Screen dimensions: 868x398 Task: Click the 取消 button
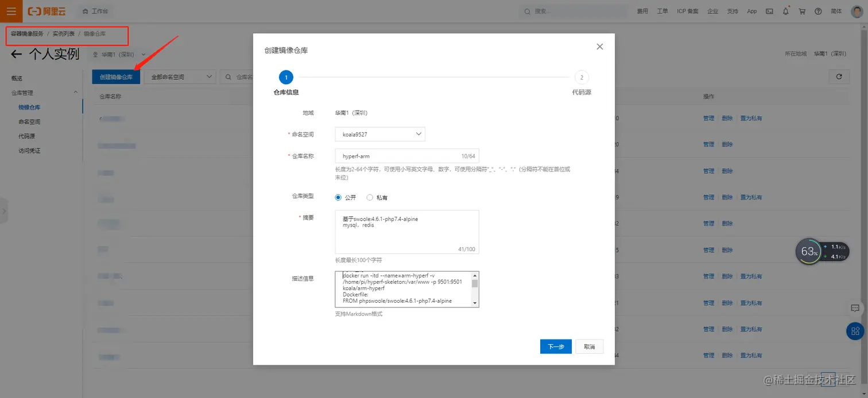[590, 346]
